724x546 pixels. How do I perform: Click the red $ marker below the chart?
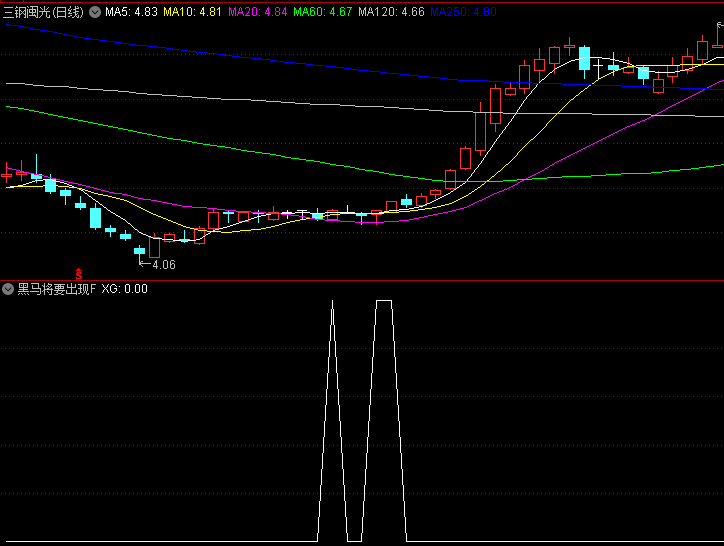click(x=79, y=272)
